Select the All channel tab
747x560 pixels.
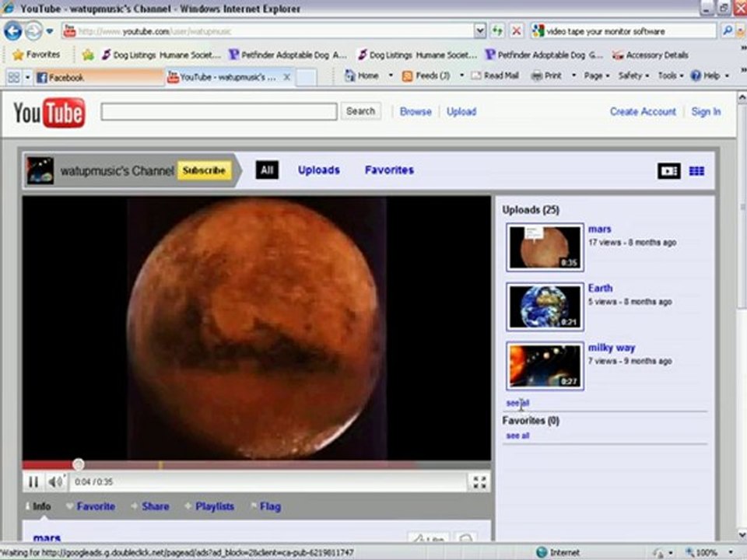(267, 170)
